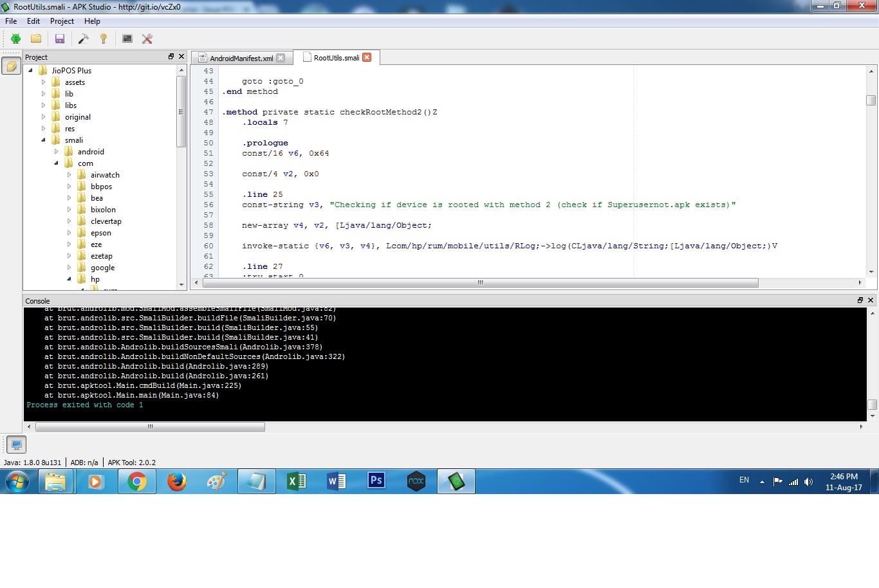Viewport: 879px width, 588px height.
Task: Collapse the com folder
Action: pyautogui.click(x=56, y=163)
